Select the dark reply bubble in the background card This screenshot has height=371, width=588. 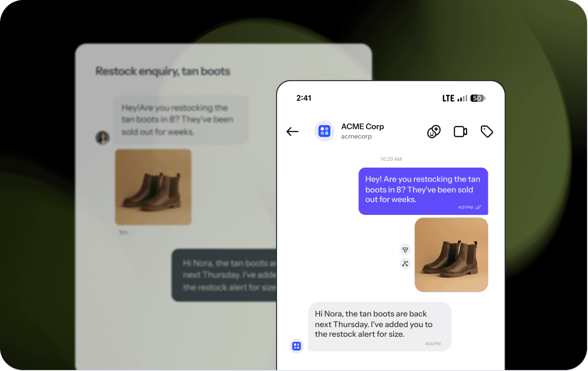tap(224, 275)
